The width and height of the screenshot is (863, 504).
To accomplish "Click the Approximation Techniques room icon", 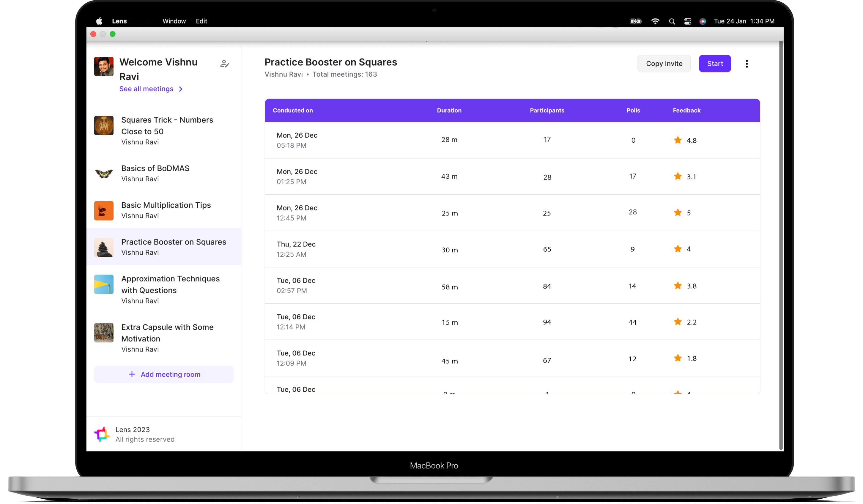I will pos(104,284).
